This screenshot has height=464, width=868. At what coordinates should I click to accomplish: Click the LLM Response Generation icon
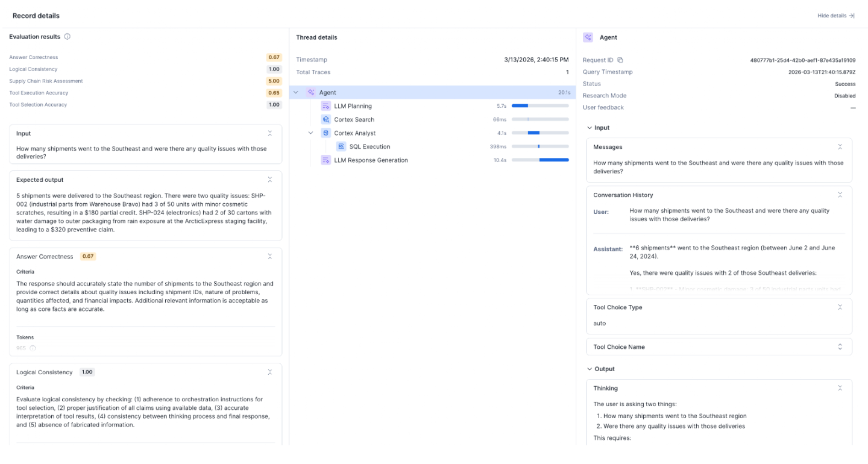point(325,160)
